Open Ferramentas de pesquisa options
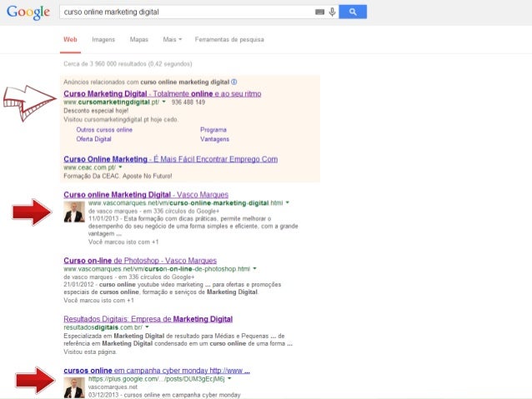Screen dimensions: 532x399 [x=229, y=39]
